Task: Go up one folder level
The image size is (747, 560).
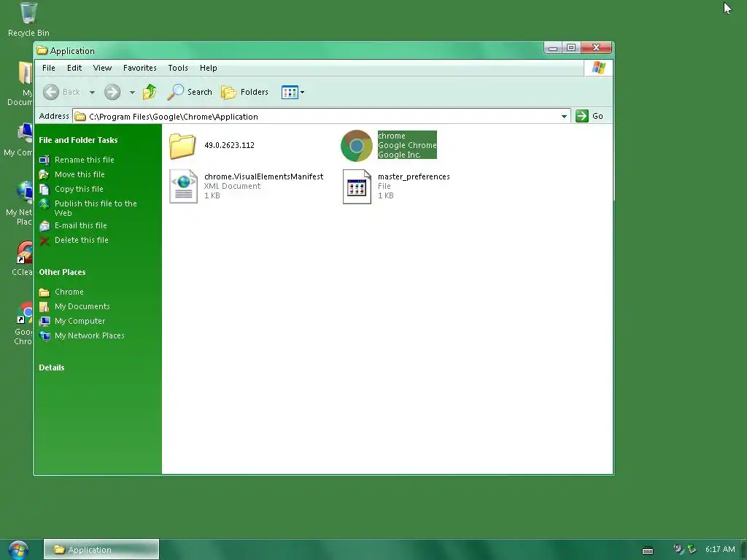Action: pyautogui.click(x=150, y=91)
